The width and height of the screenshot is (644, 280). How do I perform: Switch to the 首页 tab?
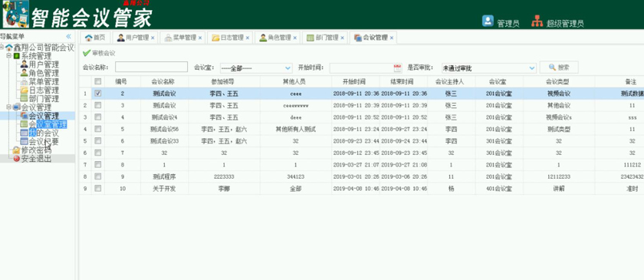click(x=95, y=38)
